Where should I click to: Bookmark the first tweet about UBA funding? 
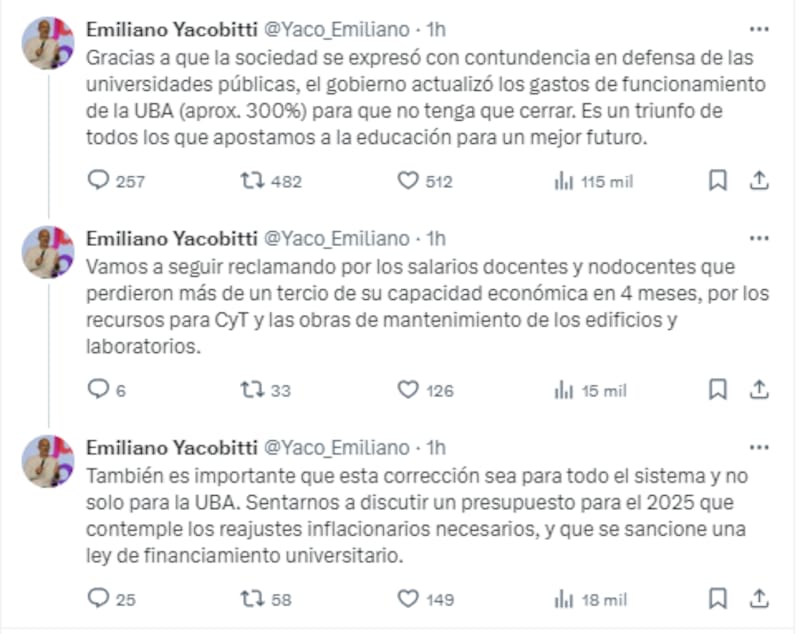click(x=717, y=181)
